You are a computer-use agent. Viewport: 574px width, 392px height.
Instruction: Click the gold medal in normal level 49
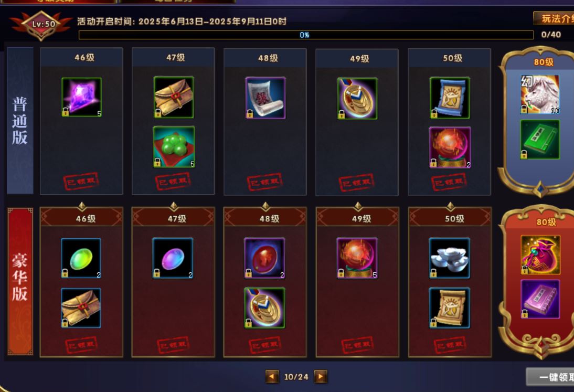[x=357, y=99]
